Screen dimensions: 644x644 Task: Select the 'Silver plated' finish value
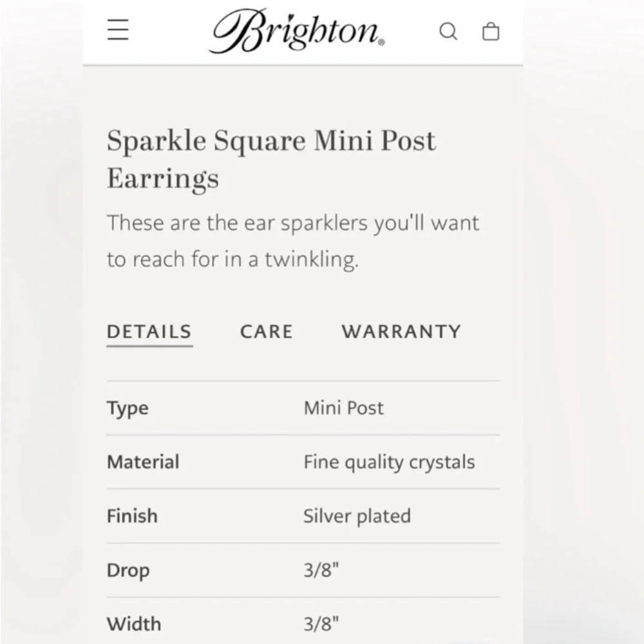tap(357, 516)
